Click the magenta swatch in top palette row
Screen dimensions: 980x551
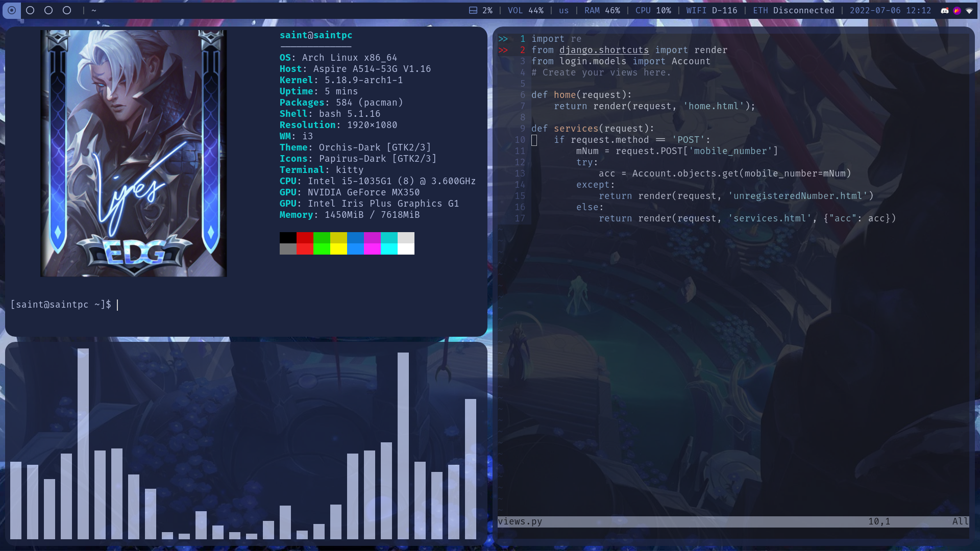pos(372,238)
